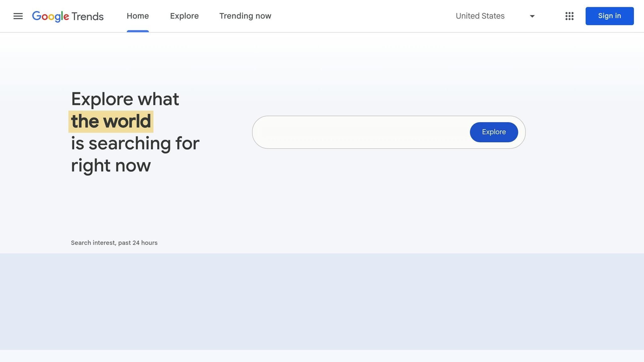Click the Sign in link top right

tap(609, 16)
